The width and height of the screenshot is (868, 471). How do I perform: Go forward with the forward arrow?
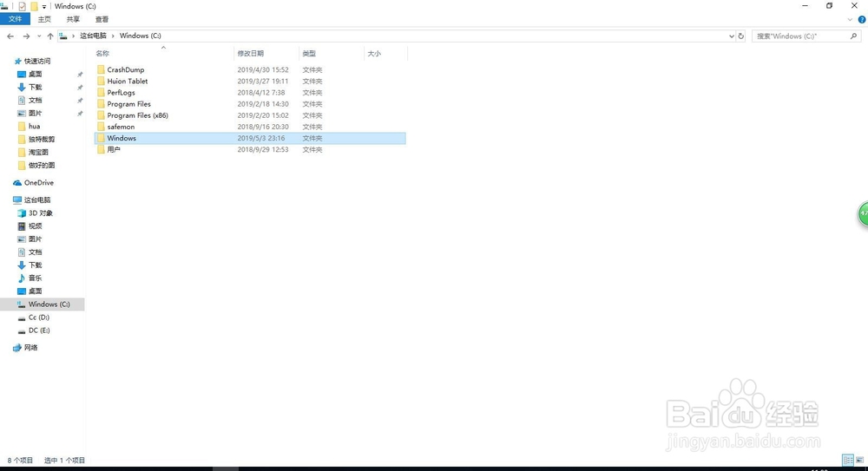26,36
